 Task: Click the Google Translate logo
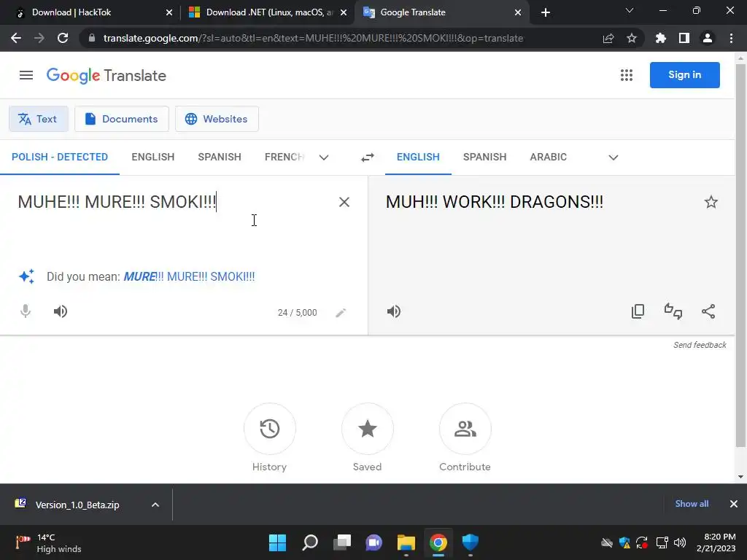pos(107,75)
